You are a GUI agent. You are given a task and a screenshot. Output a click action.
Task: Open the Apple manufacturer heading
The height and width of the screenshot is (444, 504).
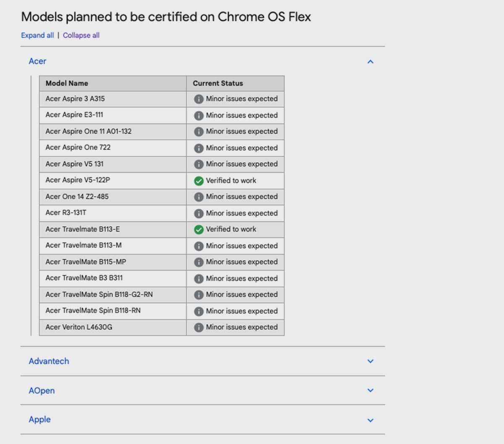(x=39, y=420)
